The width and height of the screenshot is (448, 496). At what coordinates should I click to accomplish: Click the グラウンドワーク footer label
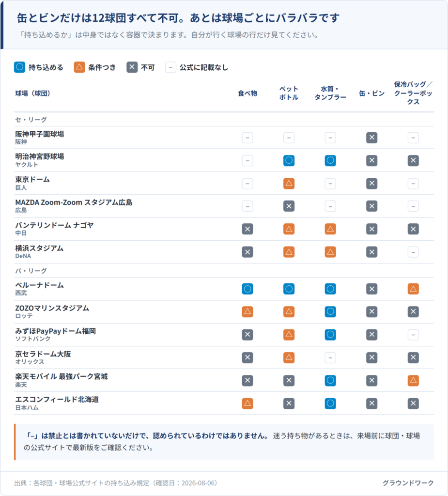pos(408,483)
